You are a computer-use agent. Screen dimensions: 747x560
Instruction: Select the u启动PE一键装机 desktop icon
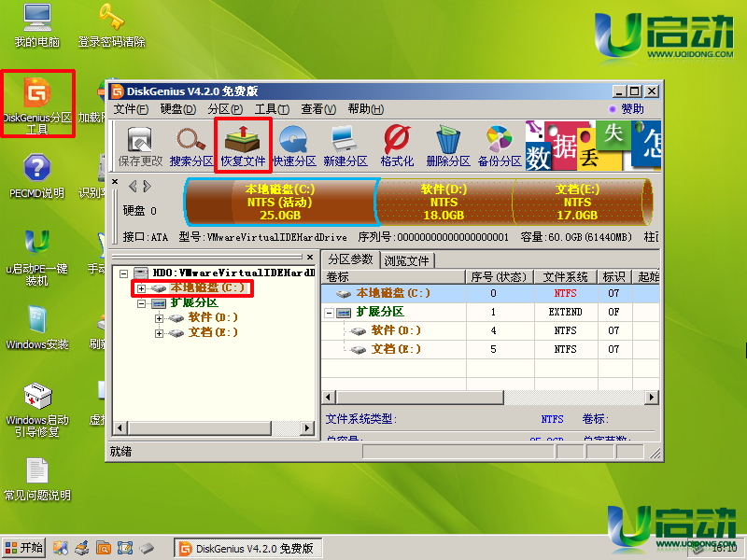[37, 258]
